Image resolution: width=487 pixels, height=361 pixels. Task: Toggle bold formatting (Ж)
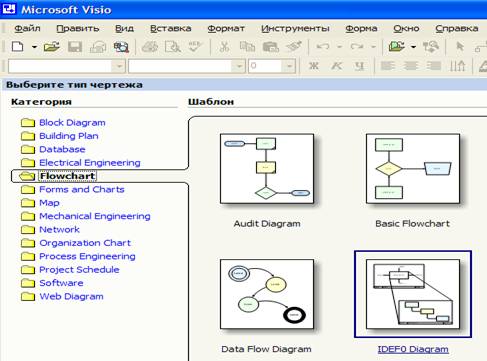coord(313,66)
